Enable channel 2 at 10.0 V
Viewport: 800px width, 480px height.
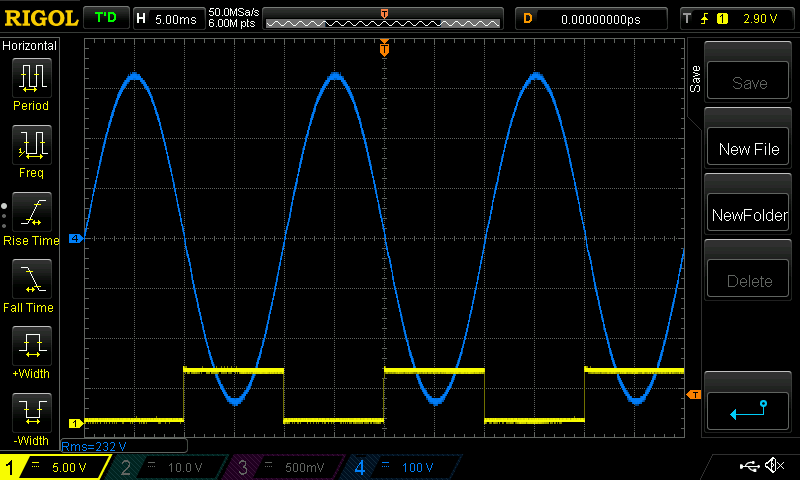pyautogui.click(x=168, y=467)
